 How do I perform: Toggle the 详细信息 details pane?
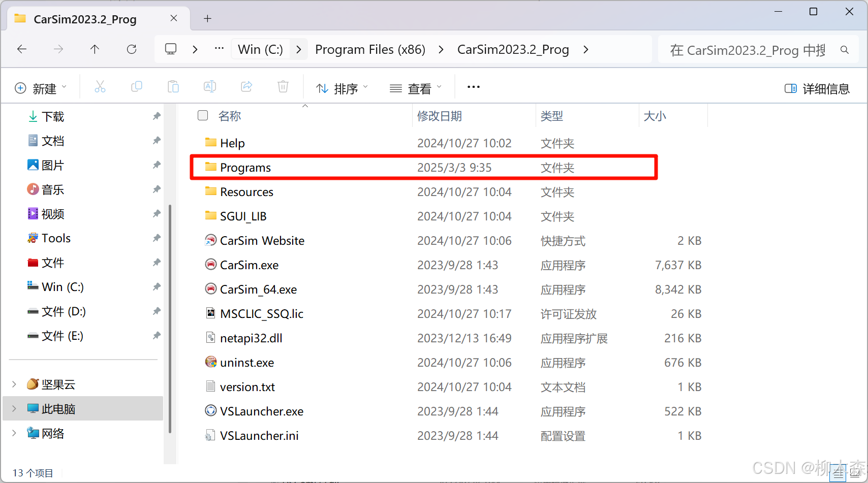(x=817, y=89)
